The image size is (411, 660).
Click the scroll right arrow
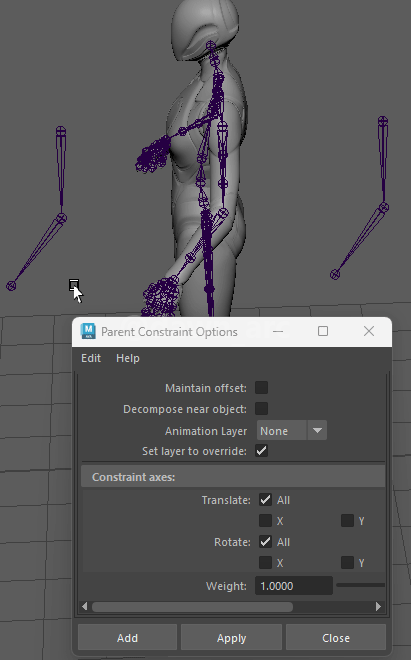click(x=378, y=607)
